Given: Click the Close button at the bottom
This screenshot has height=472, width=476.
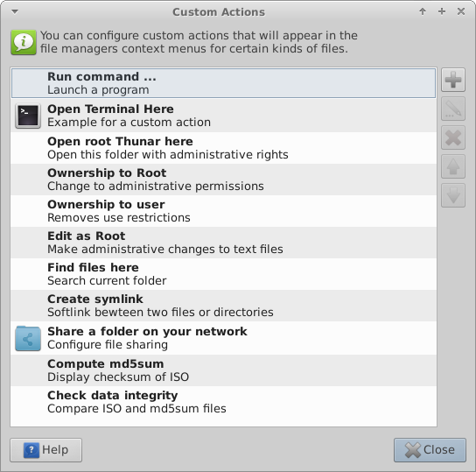Looking at the screenshot, I should [430, 450].
